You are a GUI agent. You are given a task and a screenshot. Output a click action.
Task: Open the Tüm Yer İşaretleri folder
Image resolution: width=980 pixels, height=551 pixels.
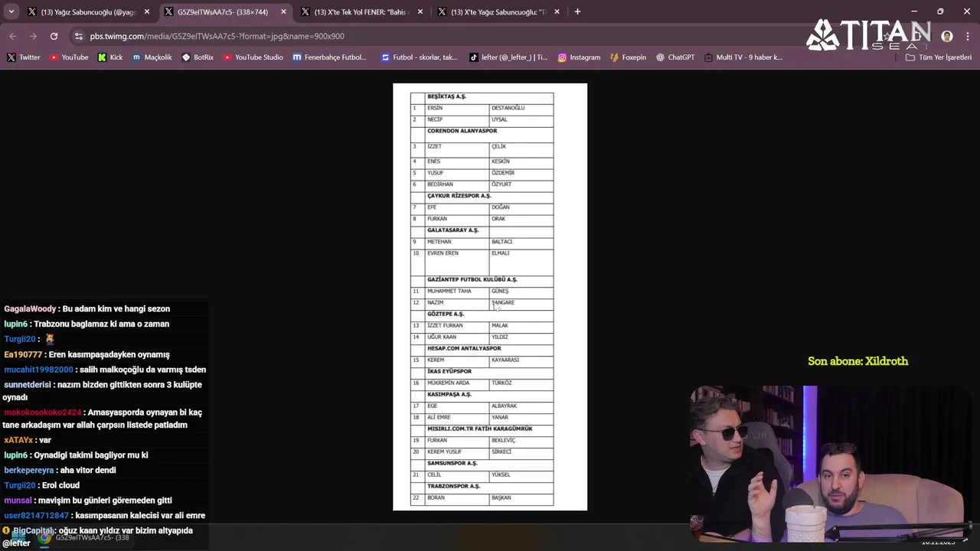click(939, 57)
